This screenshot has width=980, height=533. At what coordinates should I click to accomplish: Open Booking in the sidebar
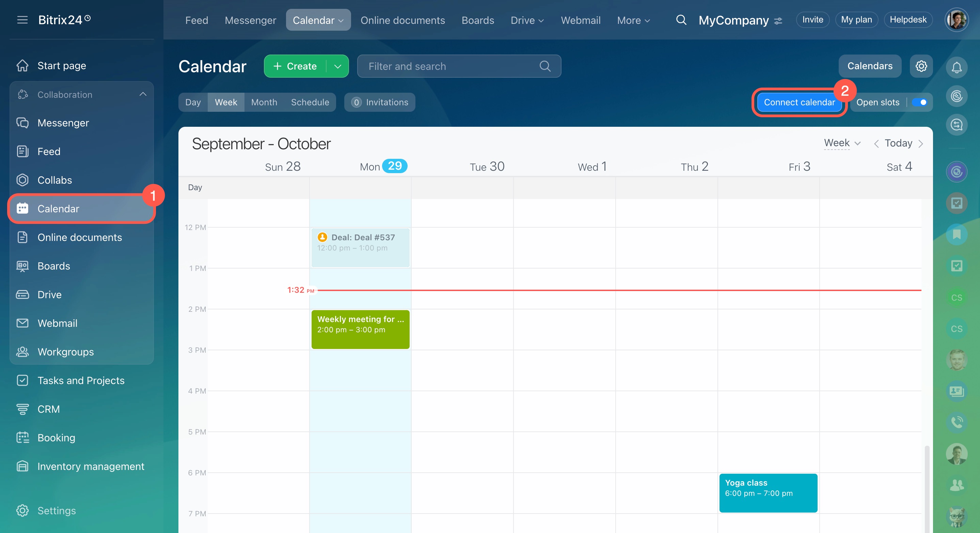(x=56, y=438)
